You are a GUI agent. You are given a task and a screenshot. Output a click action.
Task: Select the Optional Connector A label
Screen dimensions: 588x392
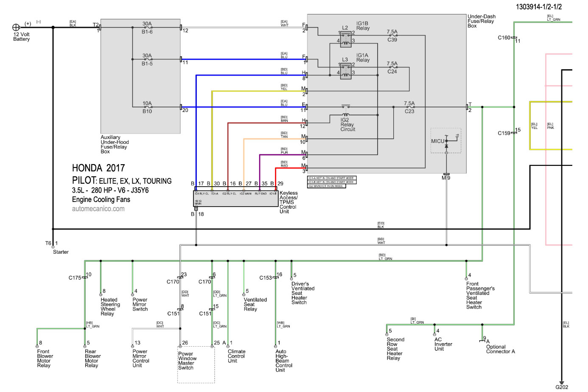click(500, 349)
